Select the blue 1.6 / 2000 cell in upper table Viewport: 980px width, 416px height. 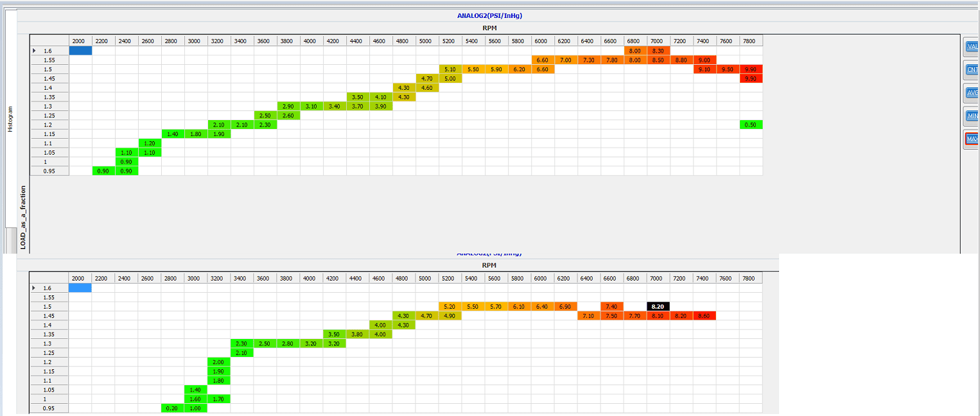click(x=81, y=51)
